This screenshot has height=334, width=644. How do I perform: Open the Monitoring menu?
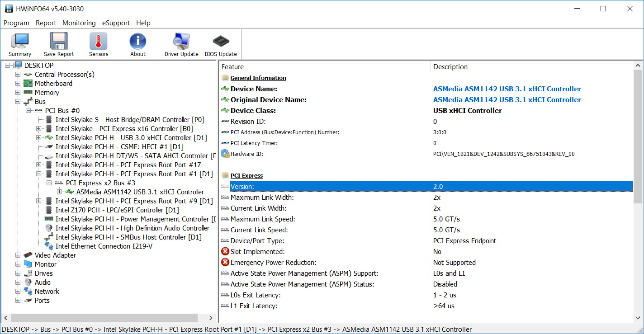click(x=79, y=23)
